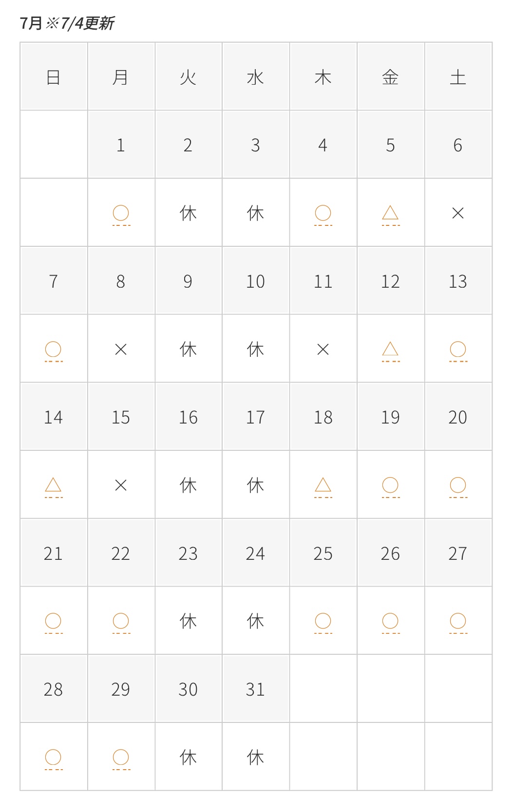Click the X mark under July 15
513x812 pixels.
click(x=121, y=485)
